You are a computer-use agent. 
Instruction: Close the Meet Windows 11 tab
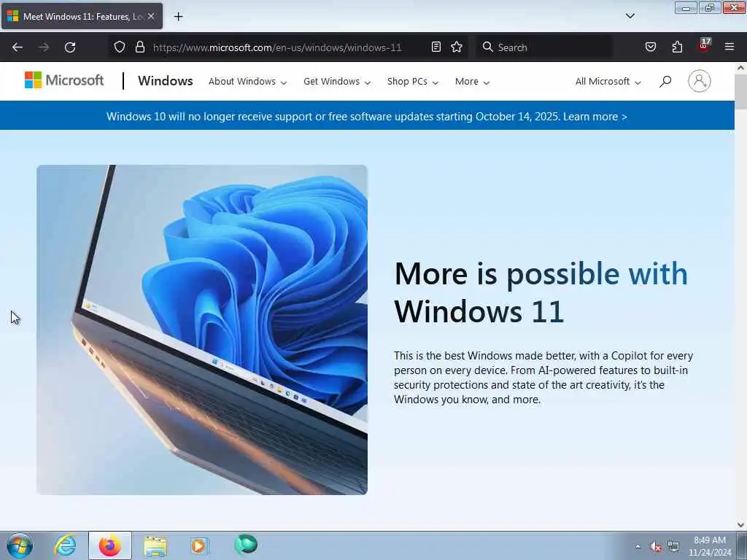(151, 16)
